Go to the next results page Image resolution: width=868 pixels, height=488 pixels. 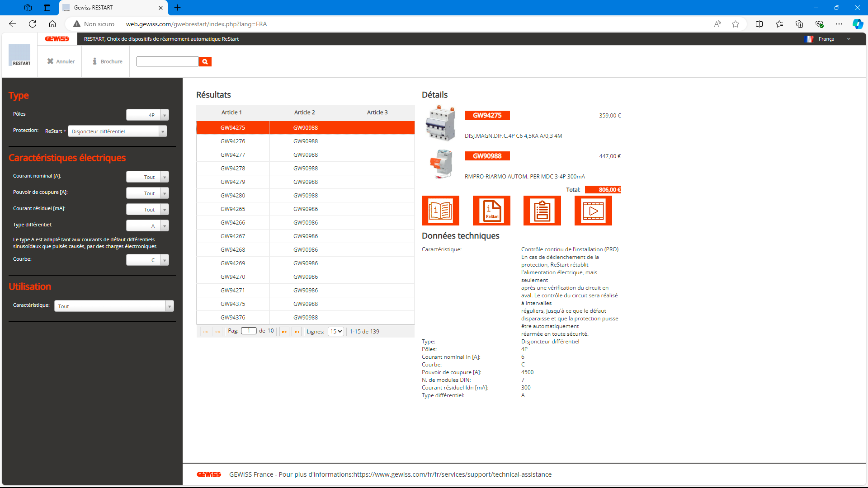pos(284,332)
